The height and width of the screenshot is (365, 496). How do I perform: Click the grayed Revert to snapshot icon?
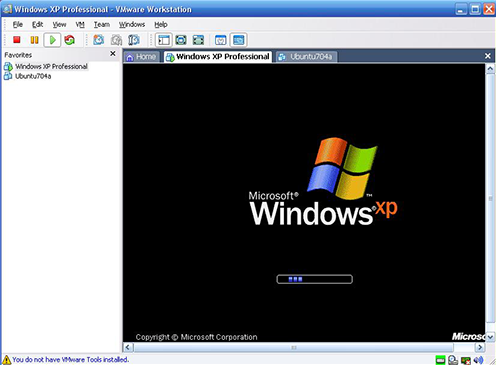point(116,40)
